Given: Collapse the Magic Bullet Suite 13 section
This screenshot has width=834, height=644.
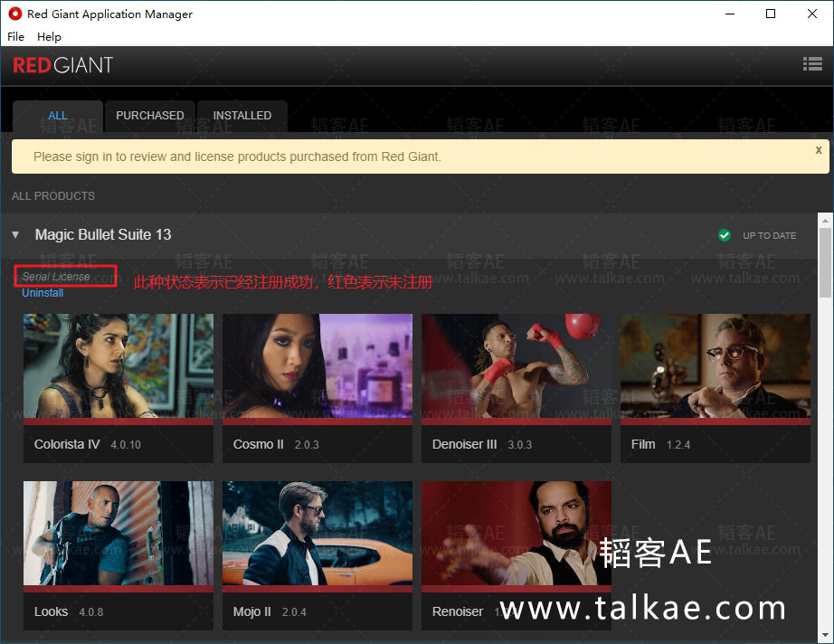Looking at the screenshot, I should pos(15,234).
